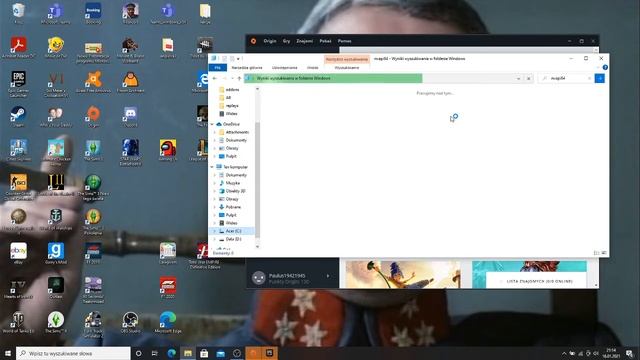Open the Znajomi menu in Origin

(x=304, y=41)
